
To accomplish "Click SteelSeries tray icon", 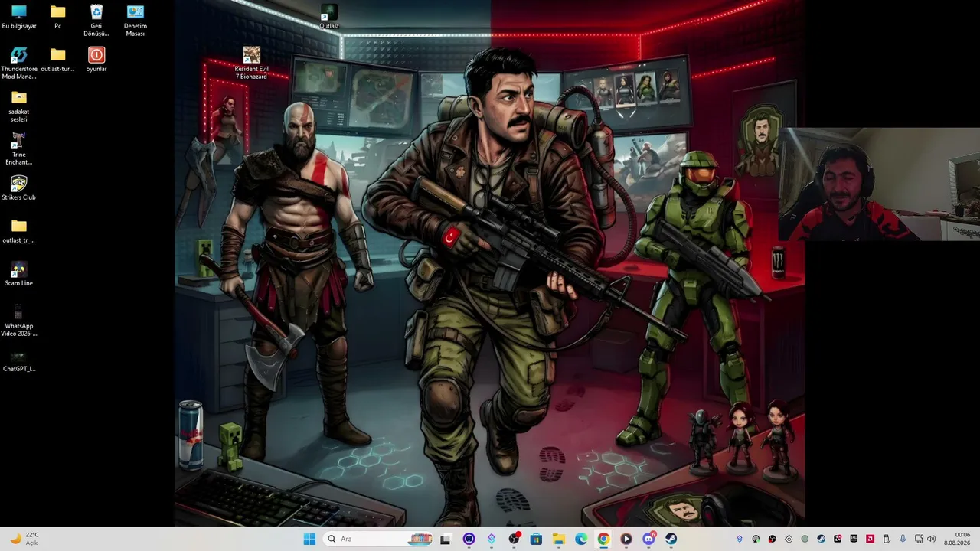I will (789, 539).
